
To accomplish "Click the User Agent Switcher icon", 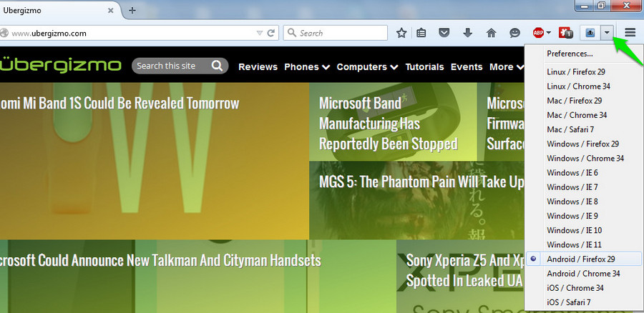I will [x=590, y=33].
